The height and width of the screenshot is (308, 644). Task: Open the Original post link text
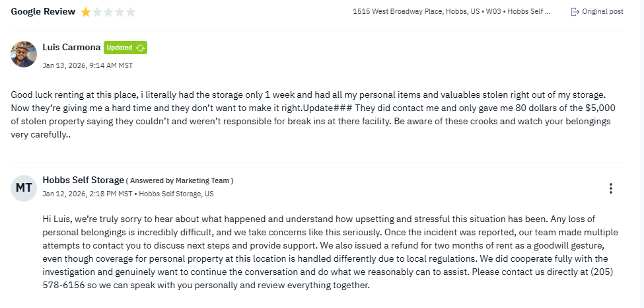click(x=602, y=12)
